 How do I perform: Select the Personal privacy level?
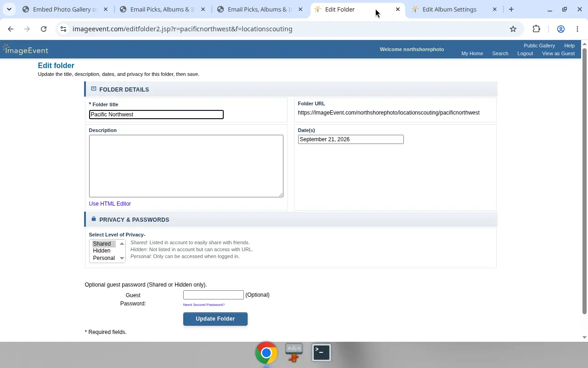tap(104, 258)
